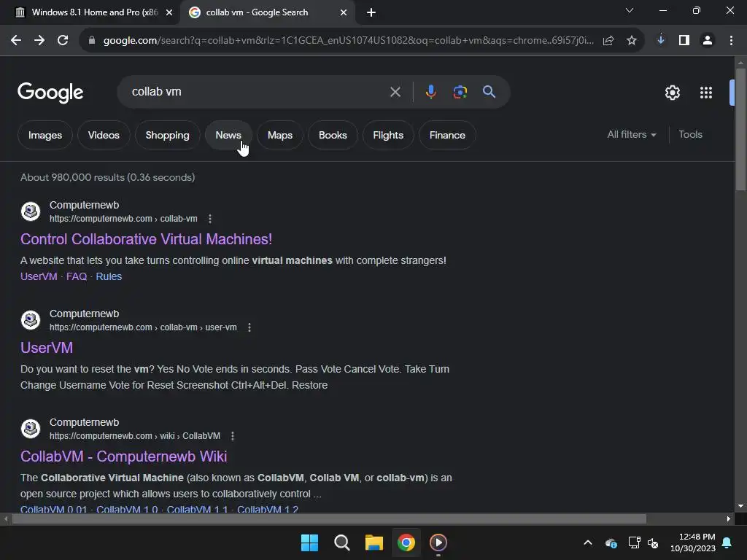Start voice search with microphone icon

(x=430, y=91)
